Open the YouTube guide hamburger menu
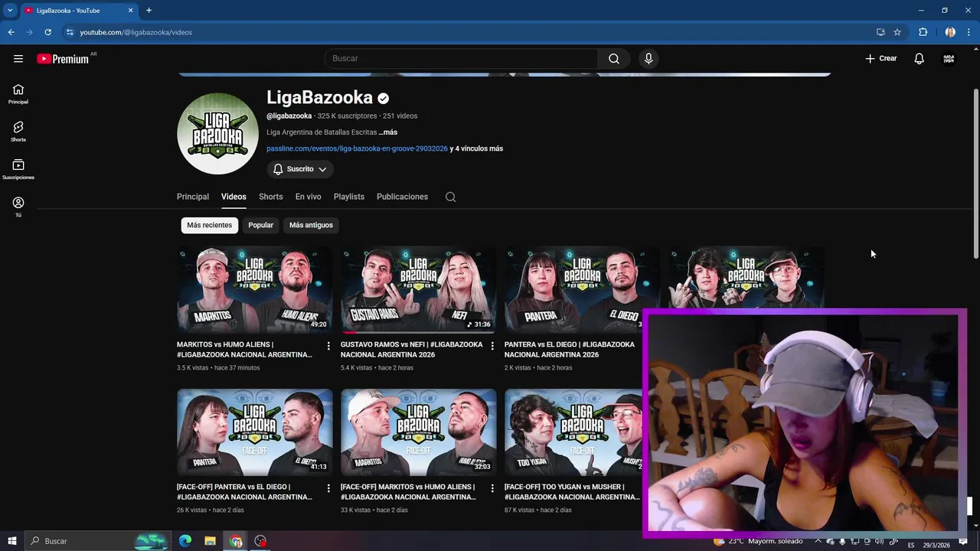This screenshot has width=980, height=551. (x=18, y=58)
